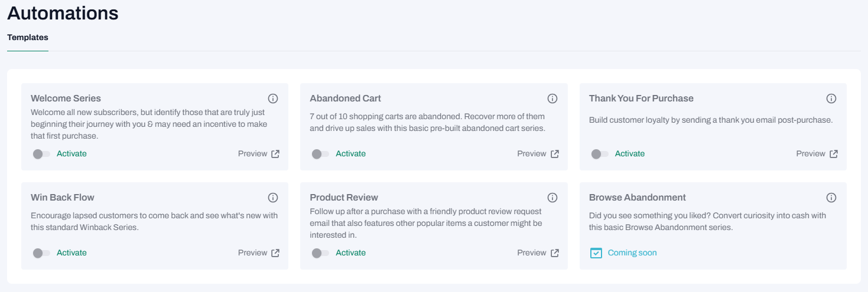The image size is (868, 292).
Task: Click the Browse Abandonment info icon
Action: [831, 198]
